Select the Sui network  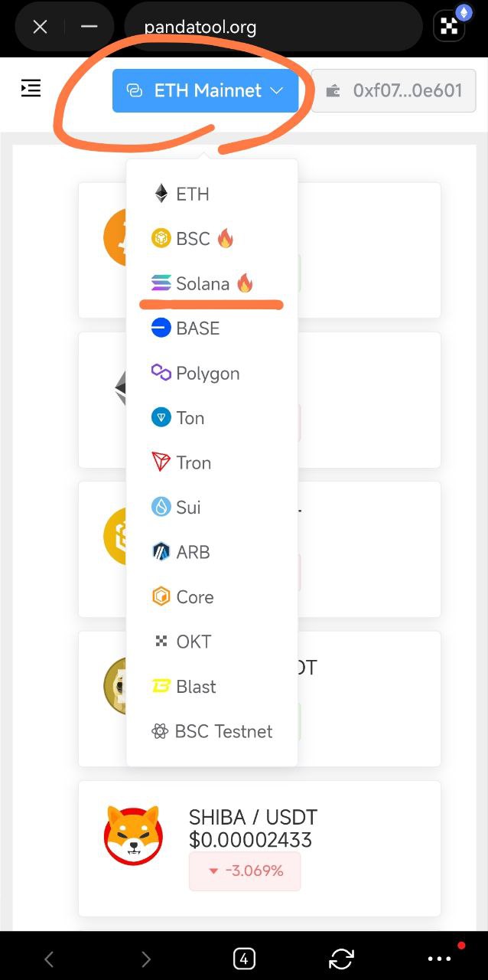click(187, 507)
